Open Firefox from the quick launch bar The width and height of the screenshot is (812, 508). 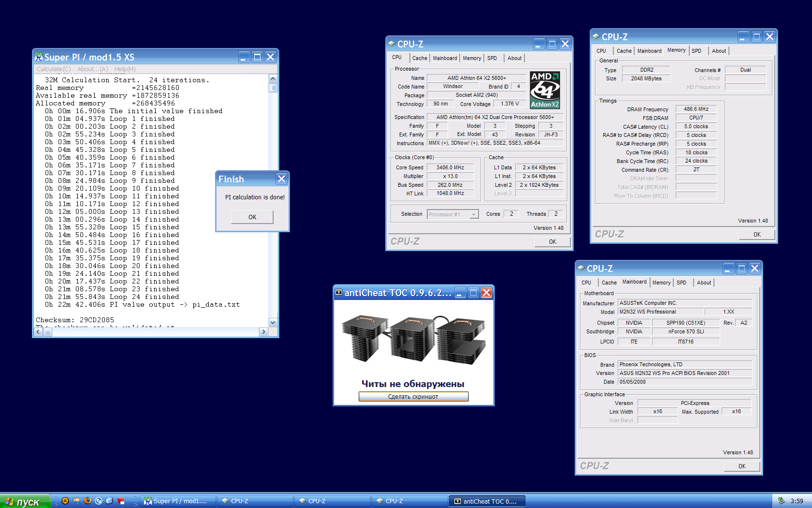point(87,501)
